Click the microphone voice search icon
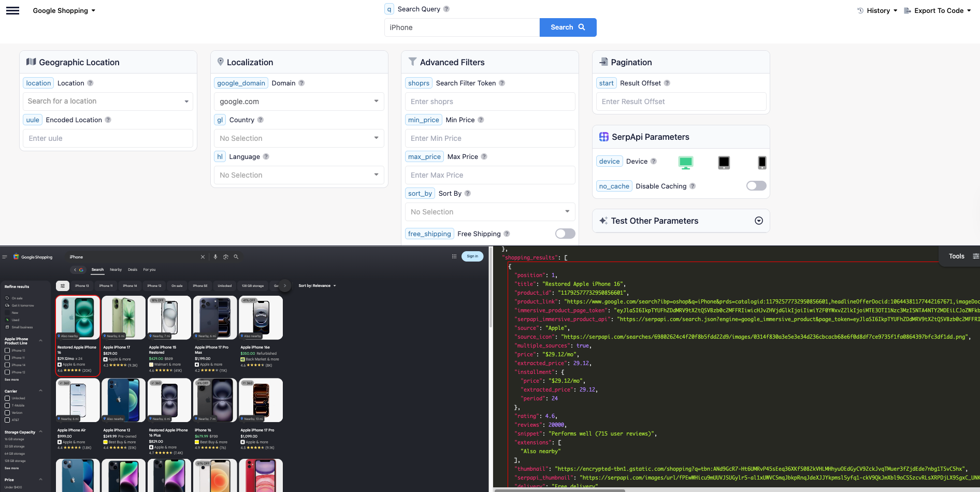The image size is (980, 492). click(215, 257)
